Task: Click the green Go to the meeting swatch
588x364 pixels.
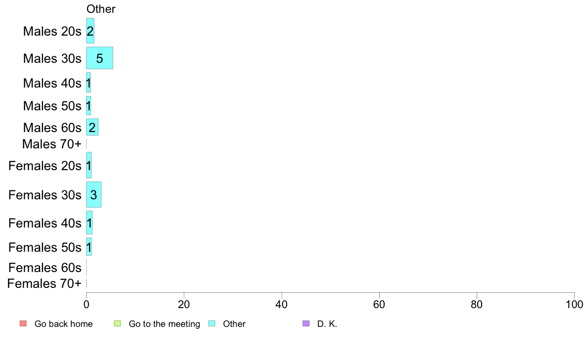Action: click(x=117, y=323)
